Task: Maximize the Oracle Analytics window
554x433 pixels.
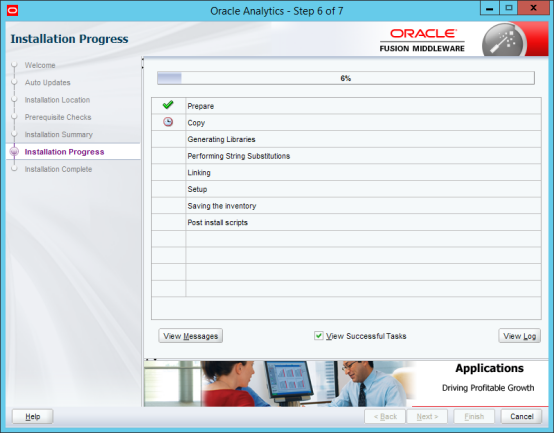Action: coord(508,8)
